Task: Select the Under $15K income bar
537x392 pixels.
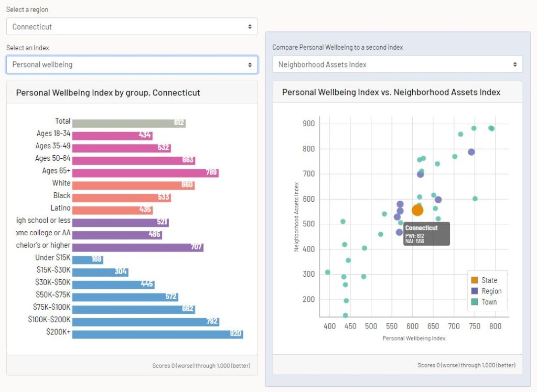Action: (87, 259)
